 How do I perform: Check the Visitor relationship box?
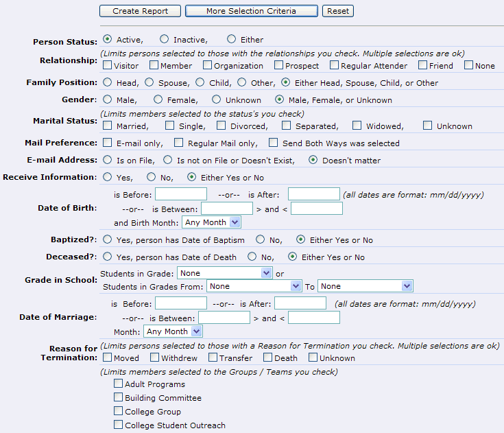click(x=108, y=66)
